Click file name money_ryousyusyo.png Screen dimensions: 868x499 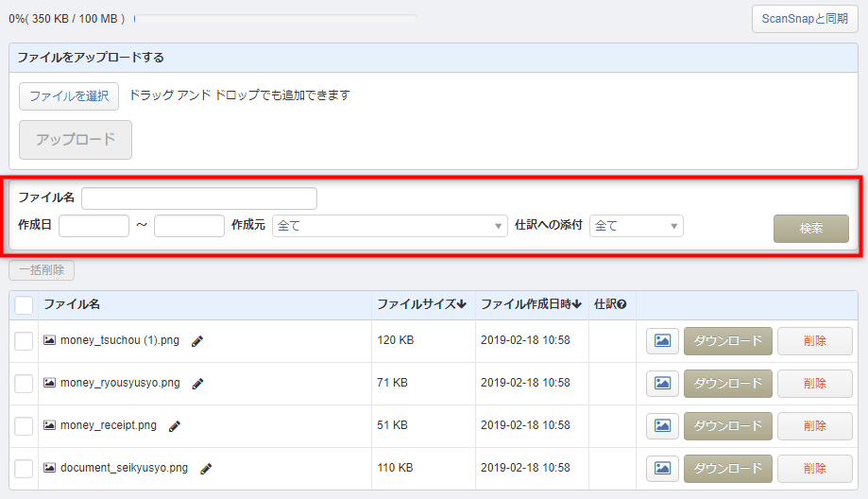[120, 383]
